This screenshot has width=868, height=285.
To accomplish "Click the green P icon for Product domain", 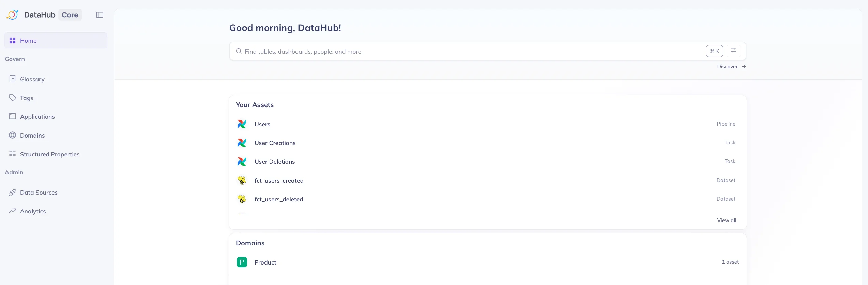I will click(x=242, y=262).
